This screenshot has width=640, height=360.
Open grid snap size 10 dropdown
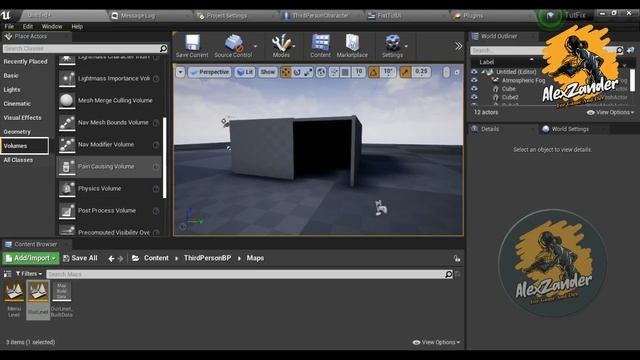pyautogui.click(x=359, y=72)
